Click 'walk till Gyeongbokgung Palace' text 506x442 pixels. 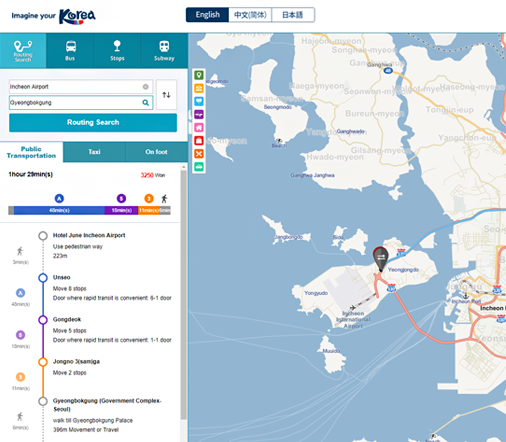click(x=93, y=420)
